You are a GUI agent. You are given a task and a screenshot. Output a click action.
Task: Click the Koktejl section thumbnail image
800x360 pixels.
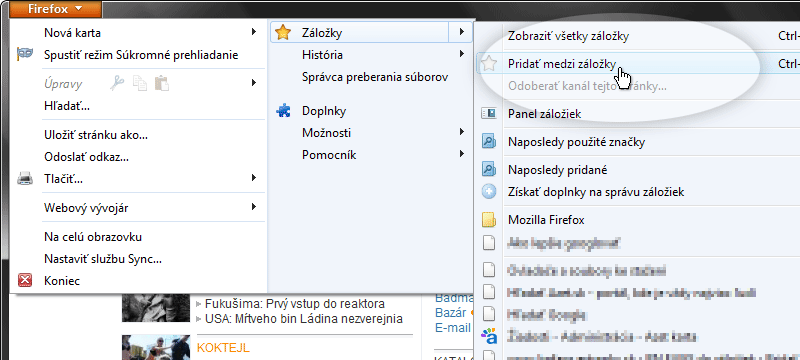coord(156,347)
